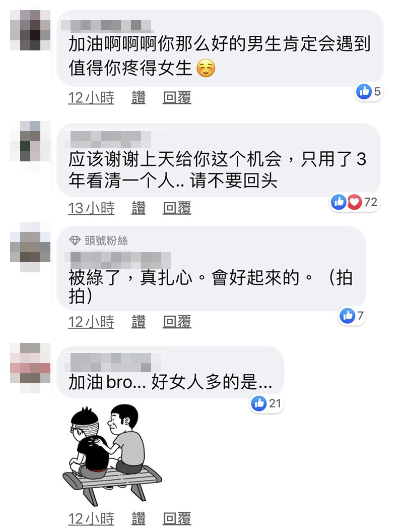Click the like reaction icon showing 21

click(259, 403)
